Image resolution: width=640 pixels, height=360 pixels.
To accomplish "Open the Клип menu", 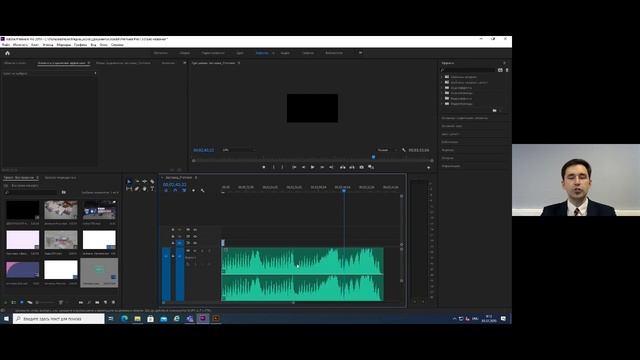I will 35,45.
